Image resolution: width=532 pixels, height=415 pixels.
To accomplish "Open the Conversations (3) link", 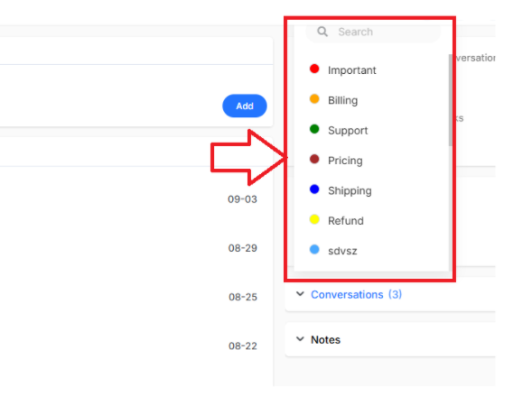I will tap(356, 295).
